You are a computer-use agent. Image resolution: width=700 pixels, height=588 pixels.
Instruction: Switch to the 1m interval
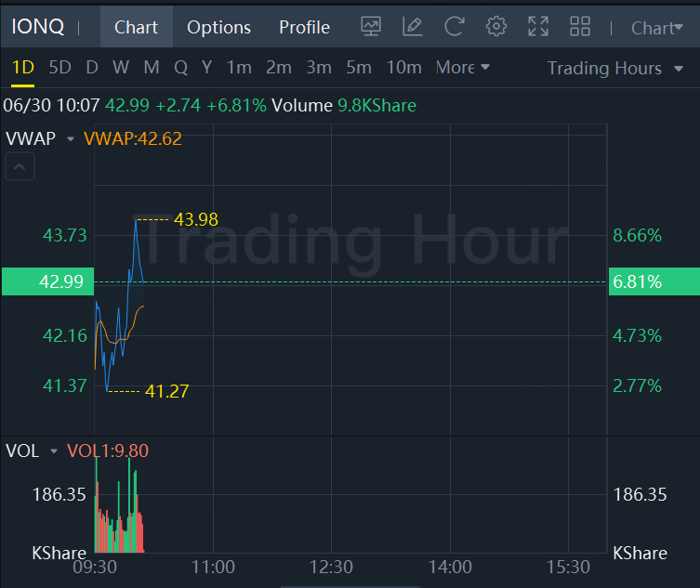239,68
